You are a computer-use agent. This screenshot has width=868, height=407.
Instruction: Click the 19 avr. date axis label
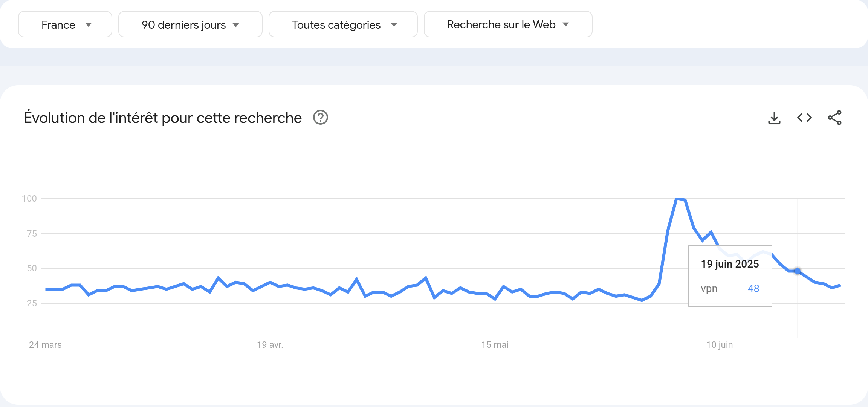(270, 345)
